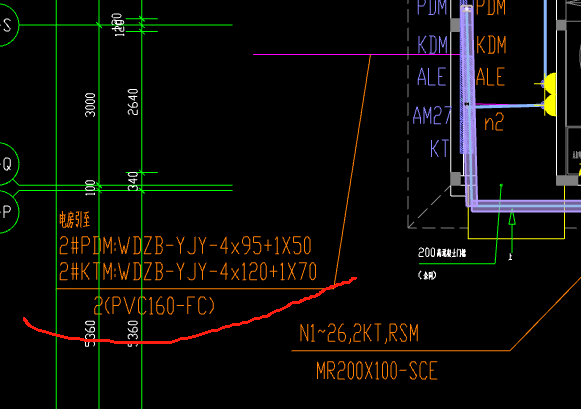Click the 2640 dimension value
This screenshot has height=409, width=581.
(x=133, y=102)
